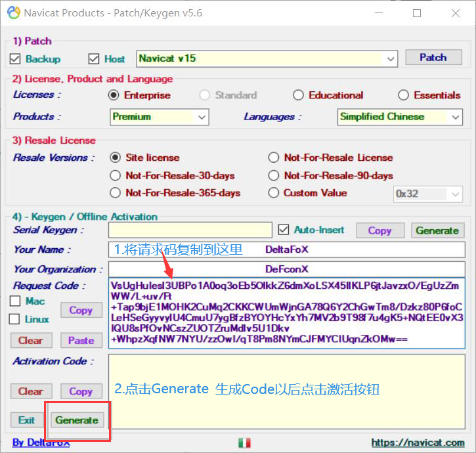Enable the Linux checkbox

(14, 319)
